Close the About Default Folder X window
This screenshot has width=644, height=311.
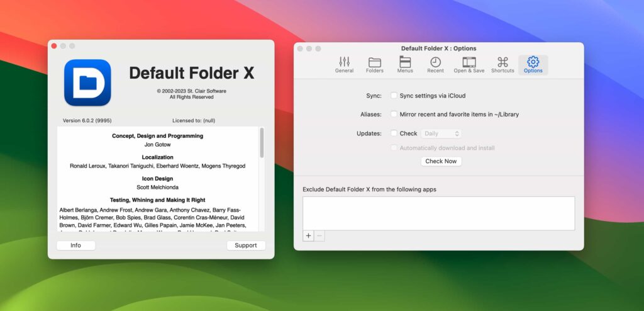(x=54, y=46)
